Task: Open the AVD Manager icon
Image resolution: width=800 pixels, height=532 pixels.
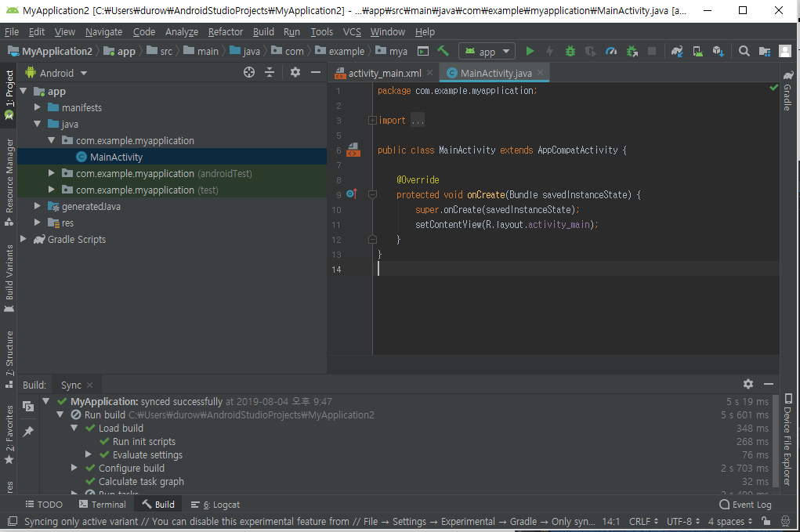Action: (697, 51)
